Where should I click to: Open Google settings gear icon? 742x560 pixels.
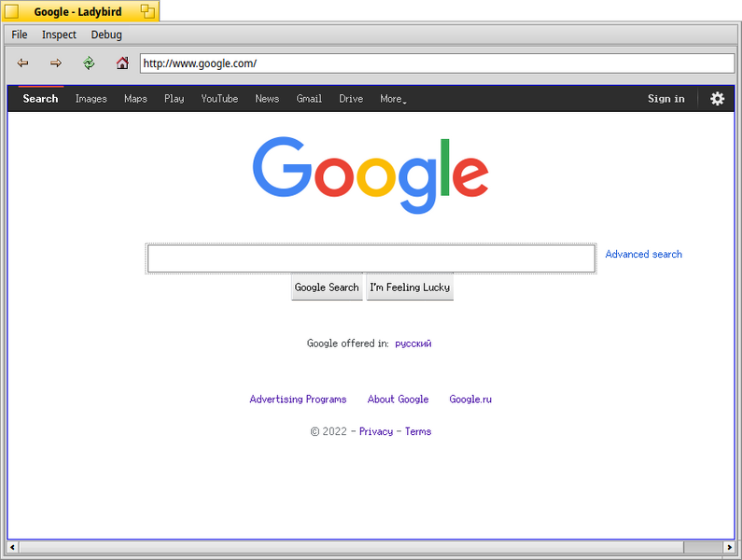point(717,98)
